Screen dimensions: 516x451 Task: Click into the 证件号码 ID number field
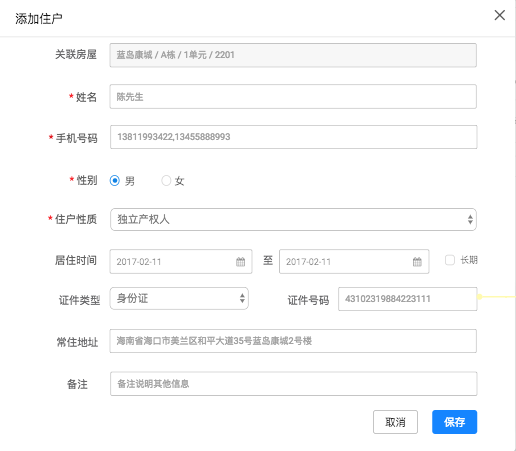coord(408,299)
